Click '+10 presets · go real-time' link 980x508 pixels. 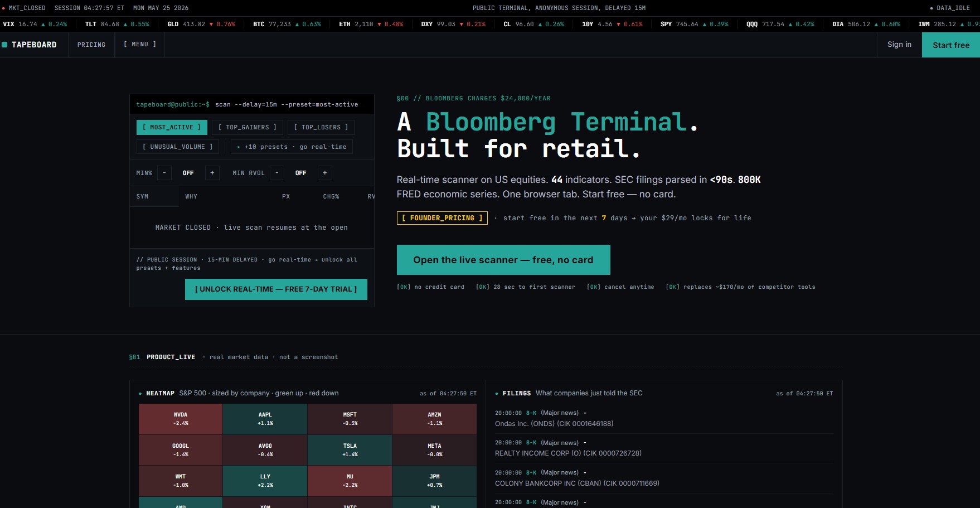pyautogui.click(x=292, y=147)
